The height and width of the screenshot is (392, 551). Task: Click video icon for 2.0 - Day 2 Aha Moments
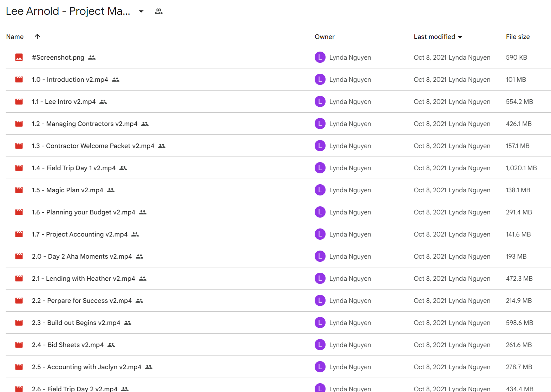pyautogui.click(x=19, y=256)
